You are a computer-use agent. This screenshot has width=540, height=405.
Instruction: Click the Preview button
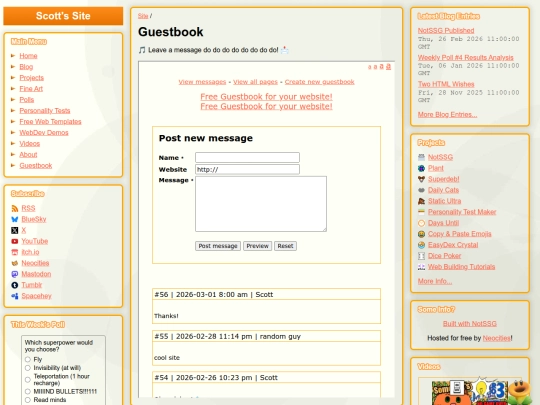(x=257, y=246)
